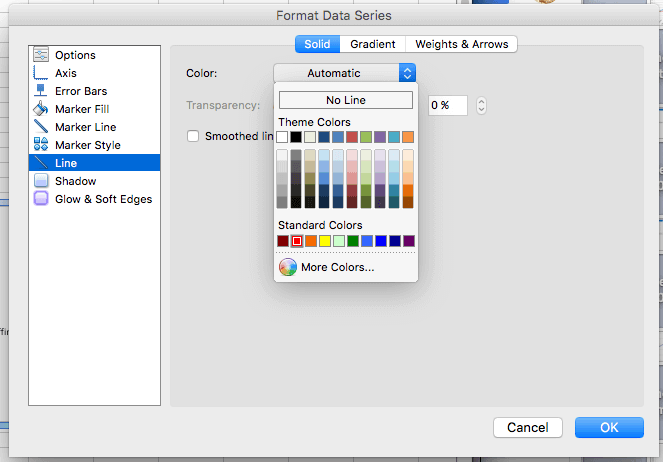
Task: Select the Axis icon in the list
Action: tap(41, 73)
